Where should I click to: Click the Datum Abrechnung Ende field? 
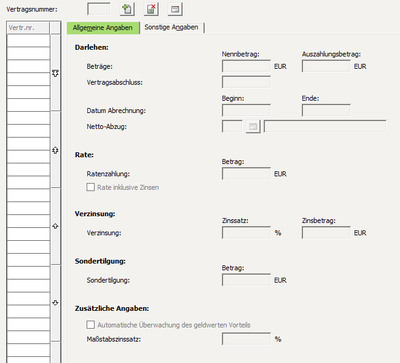[x=326, y=110]
